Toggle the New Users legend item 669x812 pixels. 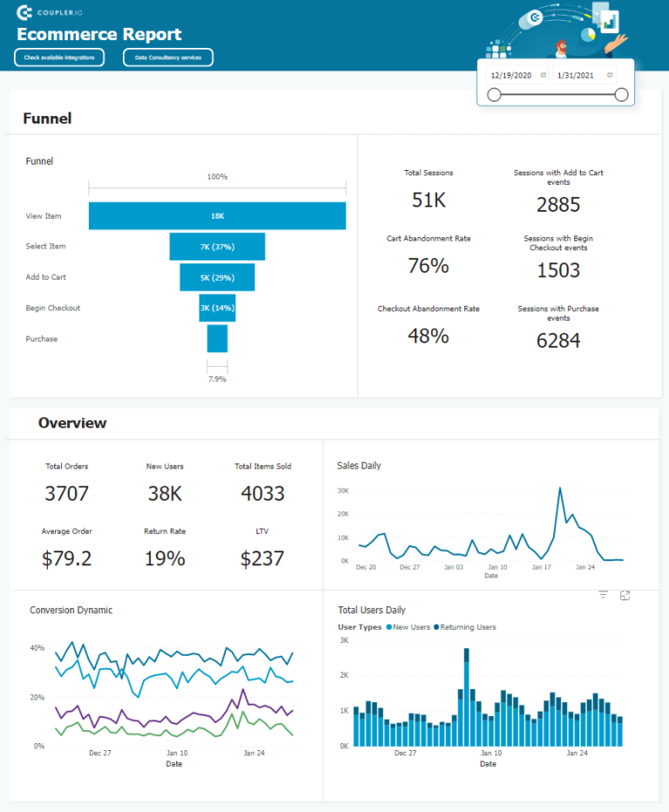[x=412, y=627]
